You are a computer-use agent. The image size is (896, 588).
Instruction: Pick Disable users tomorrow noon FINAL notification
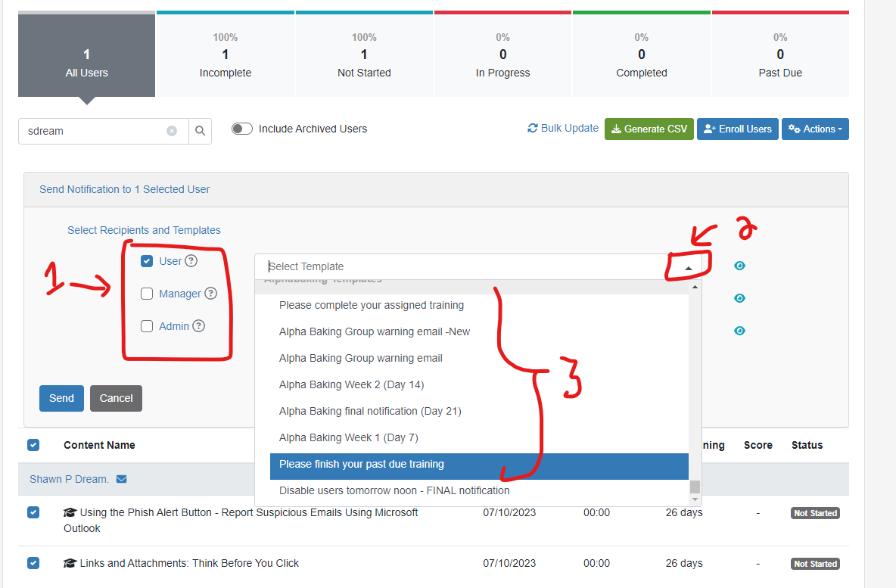click(x=479, y=490)
